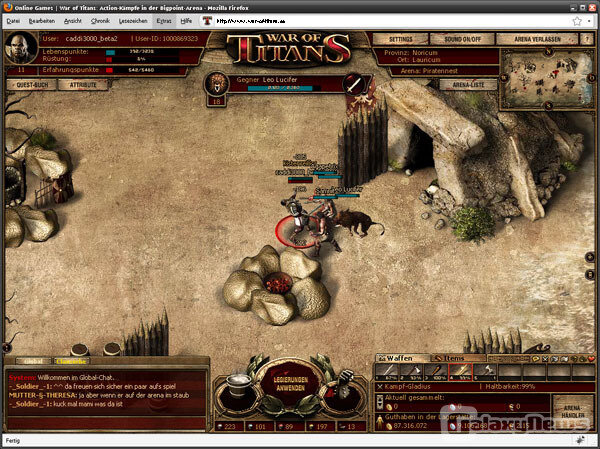Open the Quest-Buch
This screenshot has height=449, width=600.
point(31,85)
